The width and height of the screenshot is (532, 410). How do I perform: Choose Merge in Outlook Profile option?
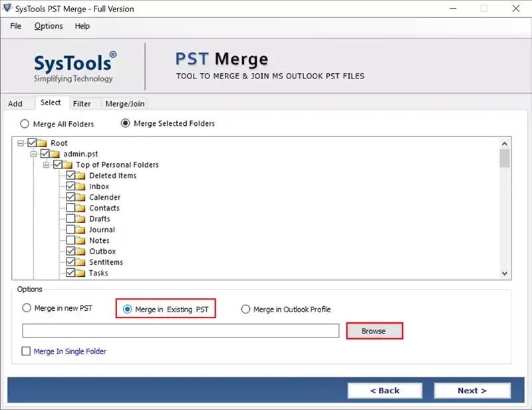point(245,309)
